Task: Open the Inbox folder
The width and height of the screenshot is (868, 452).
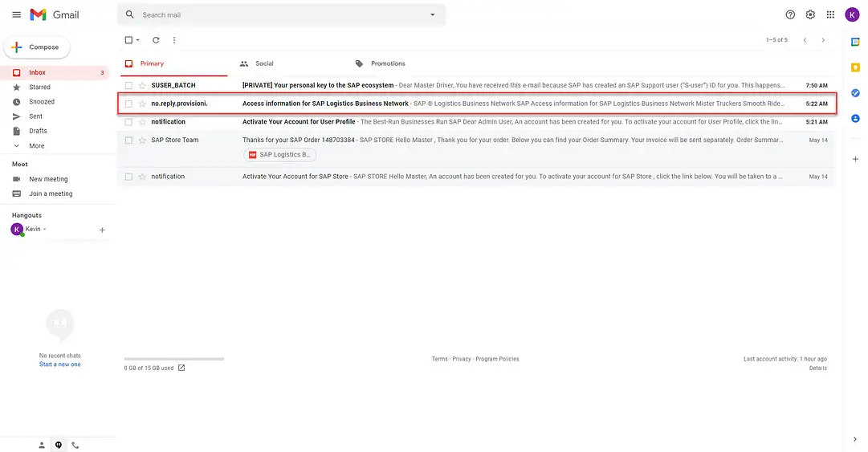Action: 55,72
